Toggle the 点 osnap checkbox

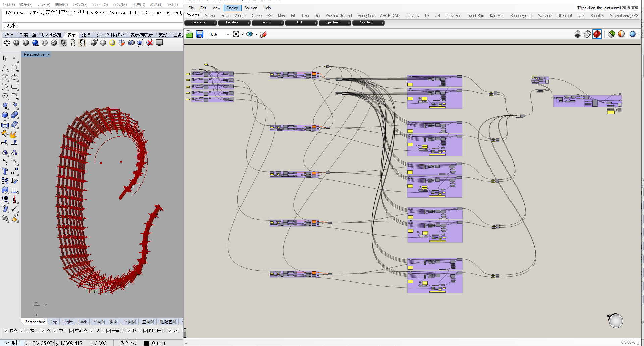[43, 331]
